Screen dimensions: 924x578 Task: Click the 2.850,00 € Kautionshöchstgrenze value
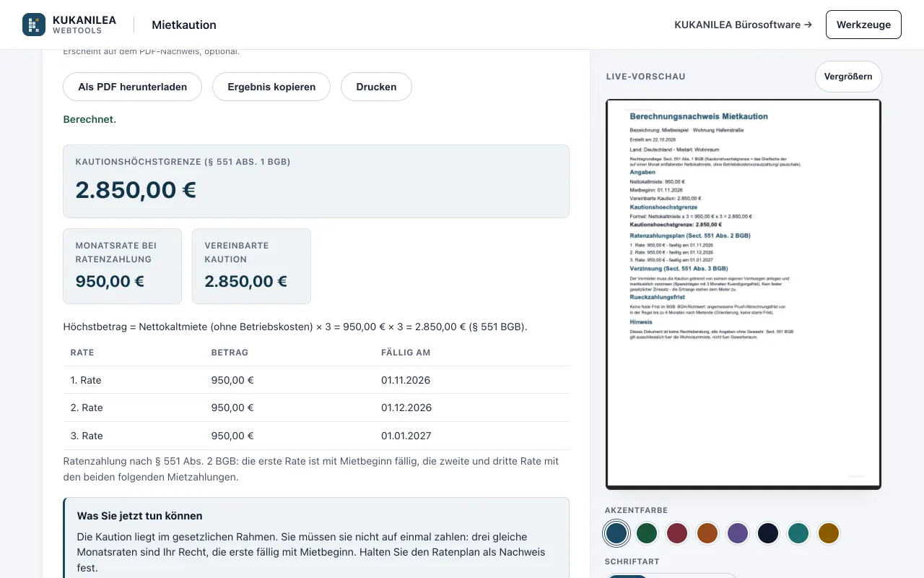pyautogui.click(x=136, y=190)
